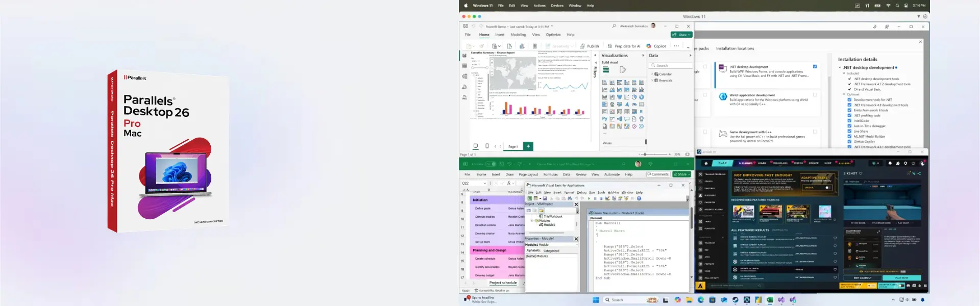Select the Python visual icon in Visualizations
This screenshot has height=306, width=980.
604,119
